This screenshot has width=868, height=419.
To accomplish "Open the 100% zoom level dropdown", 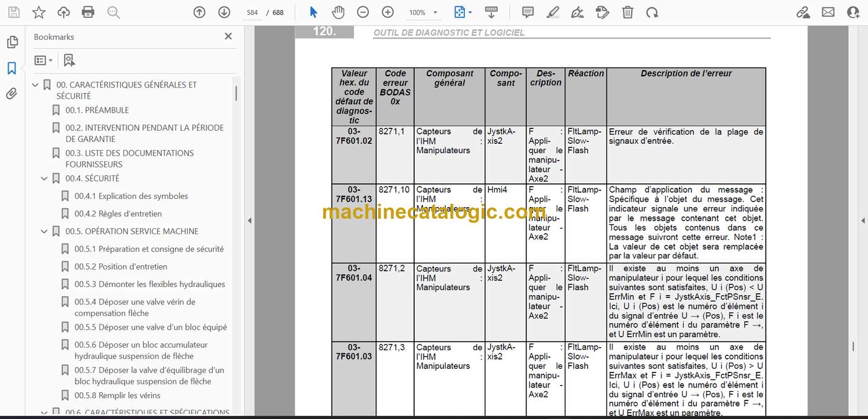I will [x=423, y=12].
